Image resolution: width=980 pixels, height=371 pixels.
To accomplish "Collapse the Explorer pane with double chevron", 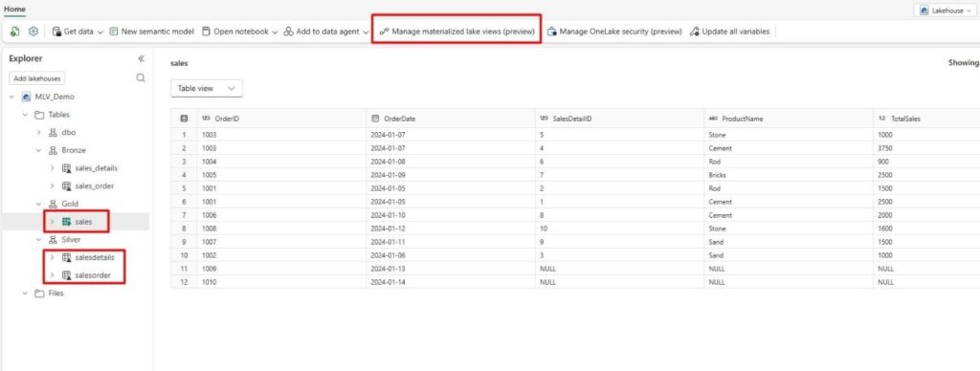I will [x=141, y=58].
